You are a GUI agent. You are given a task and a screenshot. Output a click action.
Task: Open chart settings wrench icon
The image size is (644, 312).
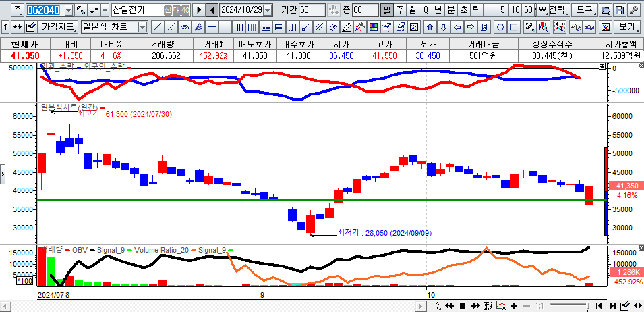(x=635, y=10)
